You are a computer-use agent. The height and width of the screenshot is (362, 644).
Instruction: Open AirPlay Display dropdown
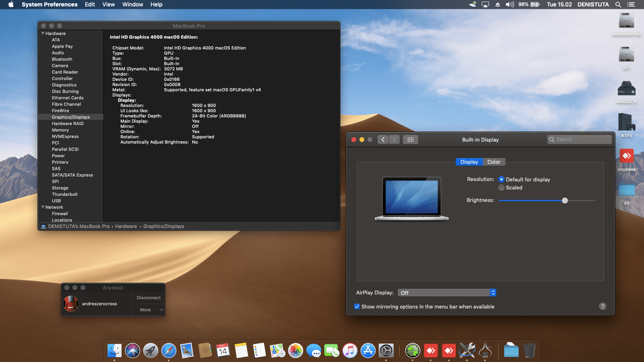click(x=447, y=293)
